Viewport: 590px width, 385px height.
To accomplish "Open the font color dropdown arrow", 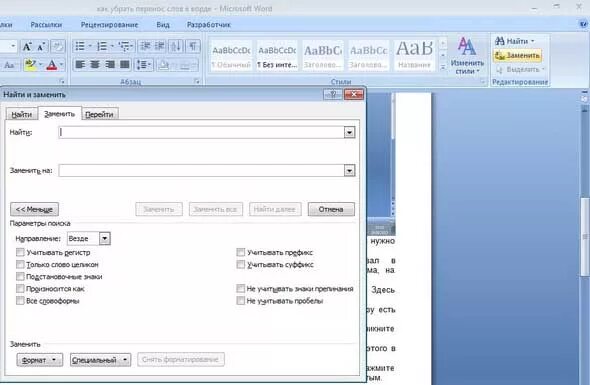I will point(61,65).
